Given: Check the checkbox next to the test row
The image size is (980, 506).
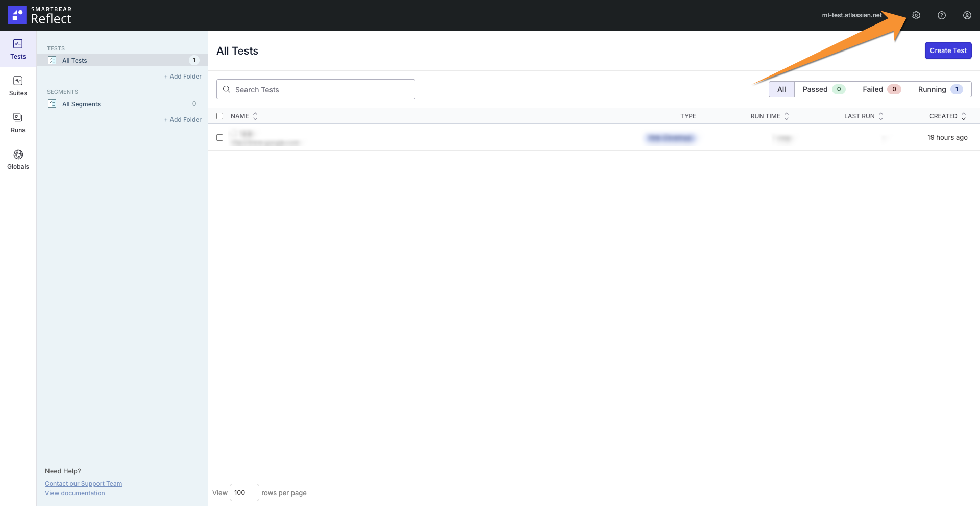Looking at the screenshot, I should click(219, 137).
